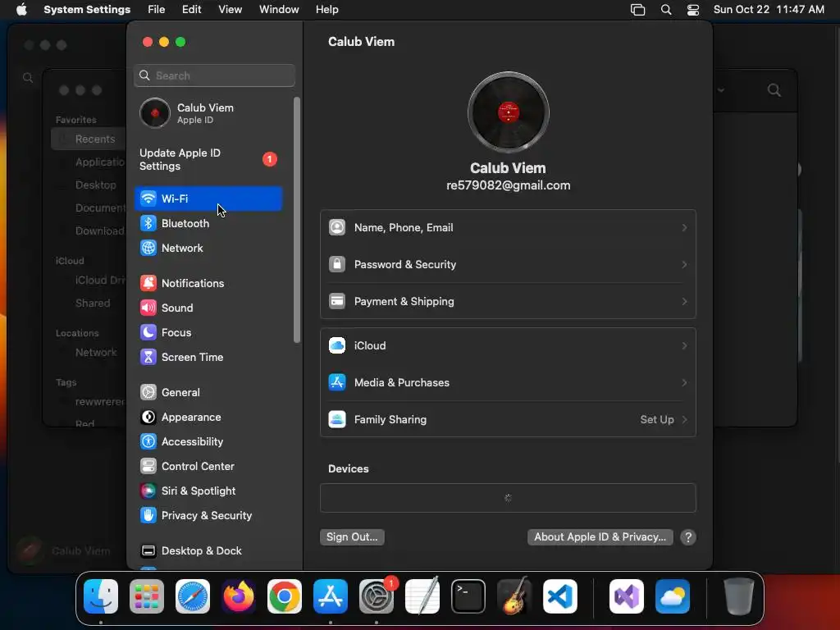This screenshot has height=630, width=840.
Task: Open Control Center settings
Action: click(x=208, y=466)
